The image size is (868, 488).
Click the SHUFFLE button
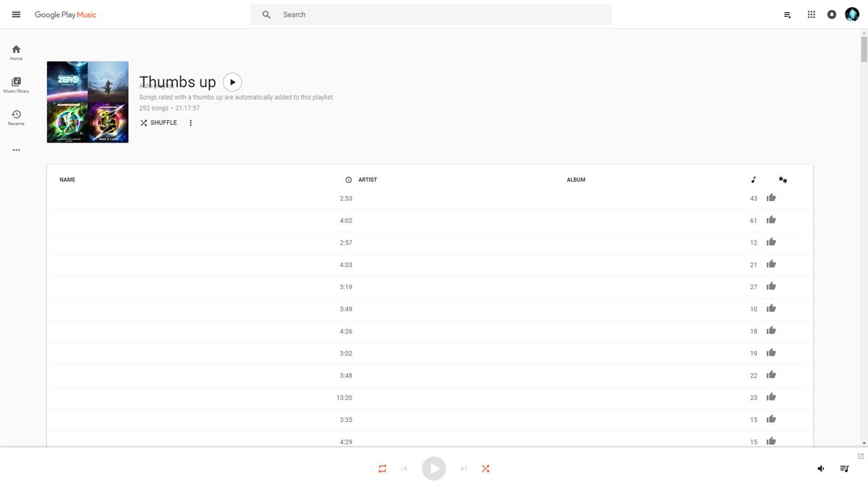158,123
